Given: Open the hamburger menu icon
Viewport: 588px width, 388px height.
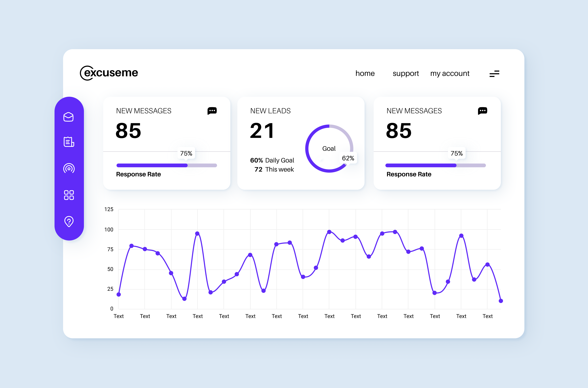Looking at the screenshot, I should tap(494, 73).
